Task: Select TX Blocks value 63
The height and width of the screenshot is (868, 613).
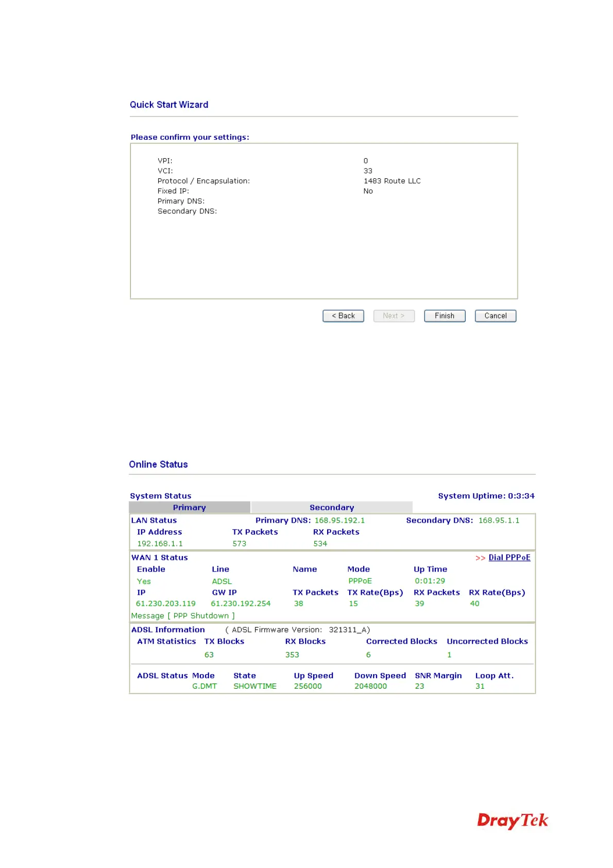Action: point(209,655)
